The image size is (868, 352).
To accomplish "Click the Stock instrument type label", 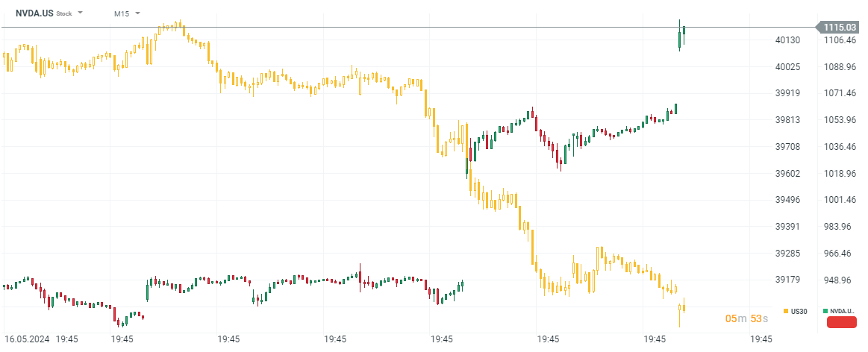I will [x=64, y=14].
